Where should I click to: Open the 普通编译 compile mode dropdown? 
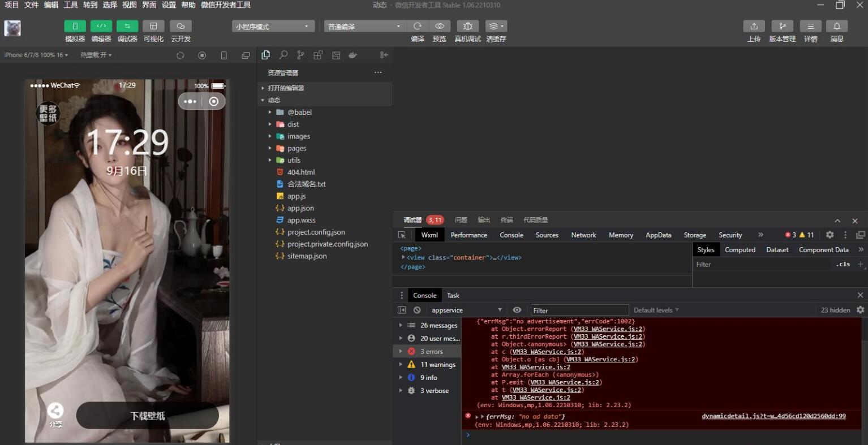pyautogui.click(x=365, y=26)
